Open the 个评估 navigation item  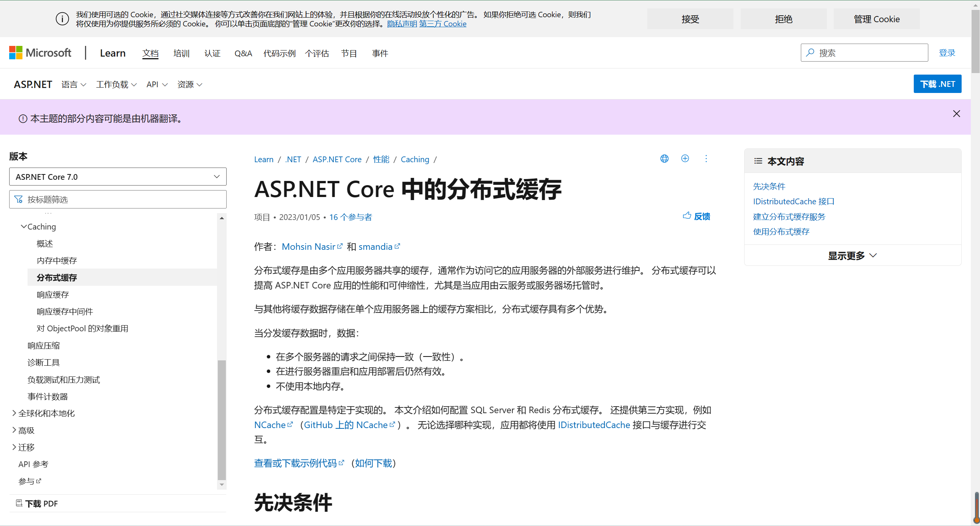(317, 53)
